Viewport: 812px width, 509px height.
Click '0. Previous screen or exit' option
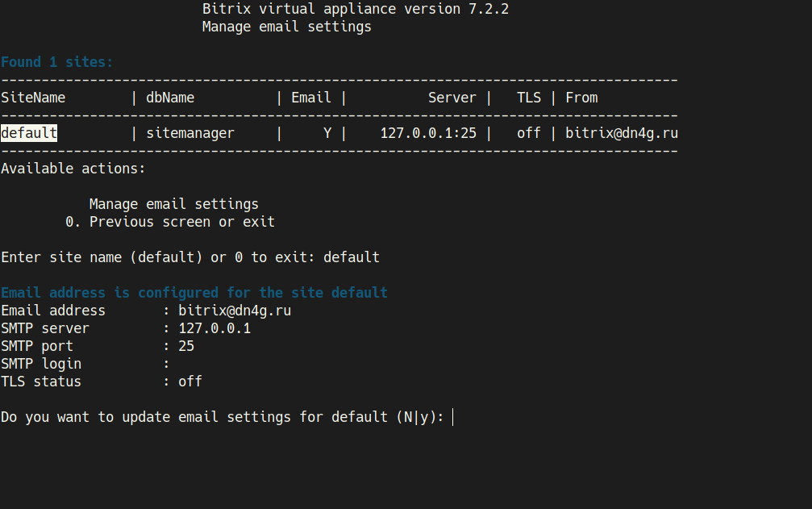(x=170, y=222)
